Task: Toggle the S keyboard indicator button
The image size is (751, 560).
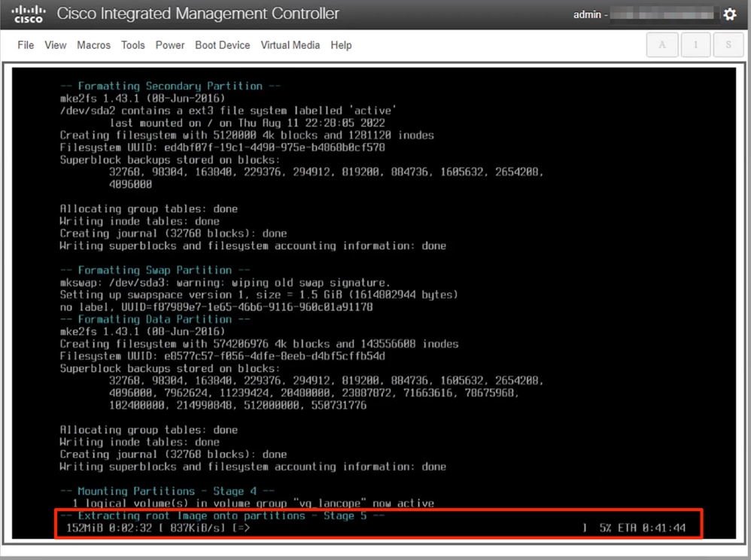Action: (x=728, y=45)
